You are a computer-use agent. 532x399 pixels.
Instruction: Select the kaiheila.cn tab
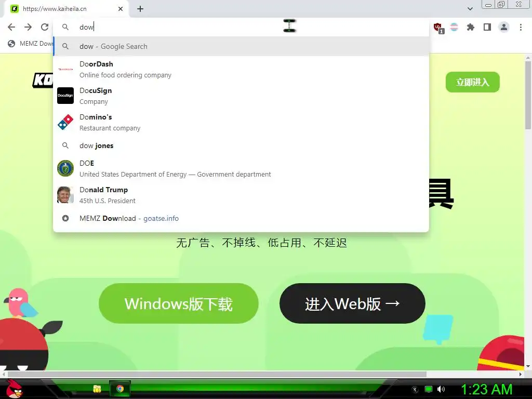(66, 9)
